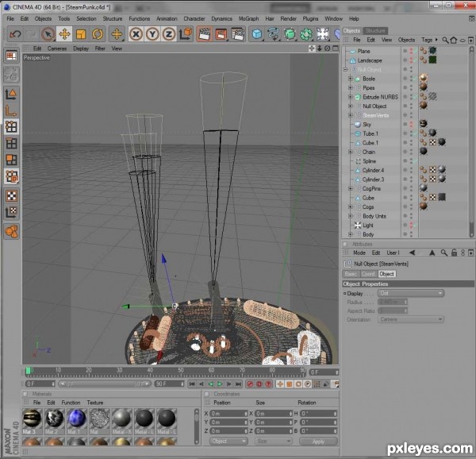This screenshot has width=476, height=459.
Task: Toggle the viewport maximize icon
Action: 336,48
